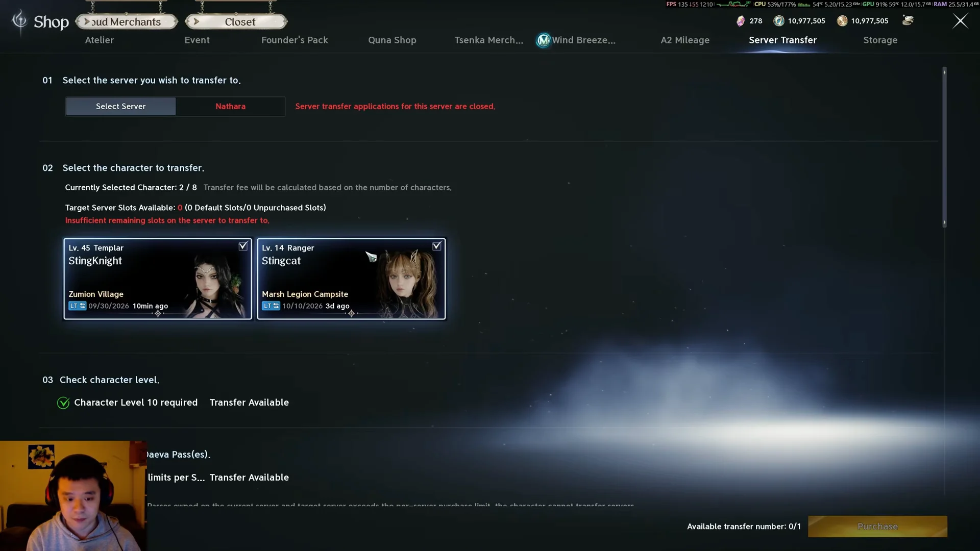Click the Purchase button
This screenshot has width=980, height=551.
pyautogui.click(x=877, y=527)
